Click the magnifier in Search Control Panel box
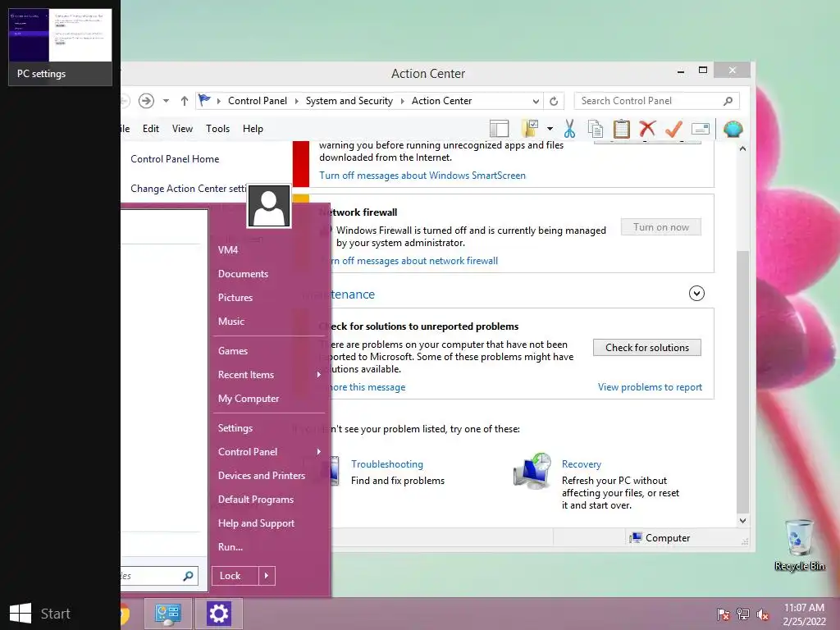This screenshot has width=840, height=630. pos(728,101)
